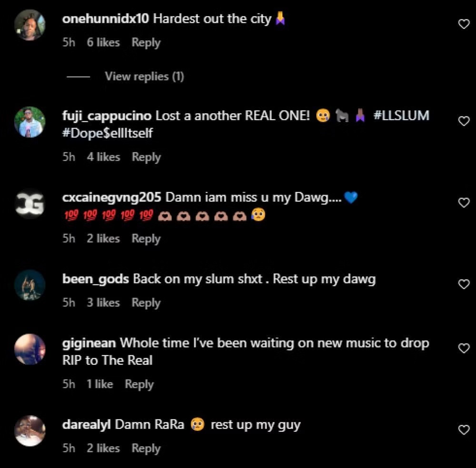476x468 pixels.
Task: Like darealyl's comment heart icon
Action: coord(464,430)
